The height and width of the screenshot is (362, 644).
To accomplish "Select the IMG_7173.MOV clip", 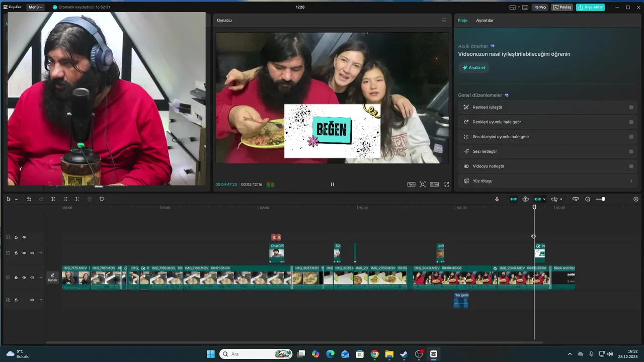I will [x=76, y=278].
